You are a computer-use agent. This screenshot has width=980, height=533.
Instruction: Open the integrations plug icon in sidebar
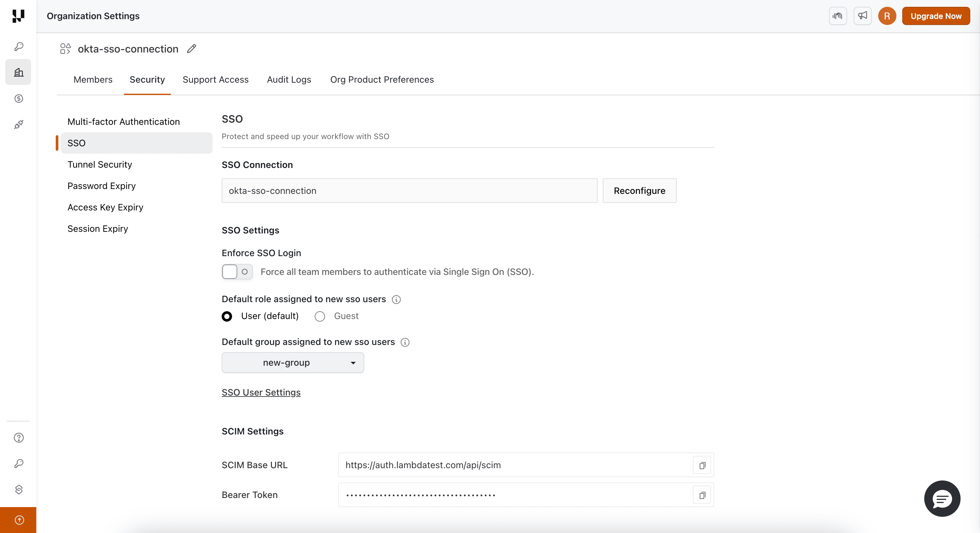(19, 124)
